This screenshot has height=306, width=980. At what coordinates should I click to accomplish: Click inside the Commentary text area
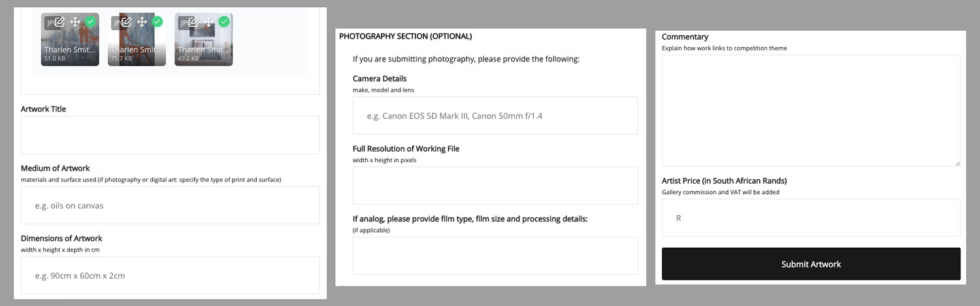[811, 110]
